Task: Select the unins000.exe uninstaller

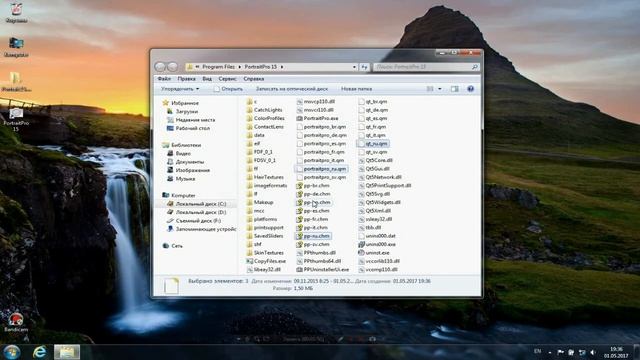Action: (377, 244)
